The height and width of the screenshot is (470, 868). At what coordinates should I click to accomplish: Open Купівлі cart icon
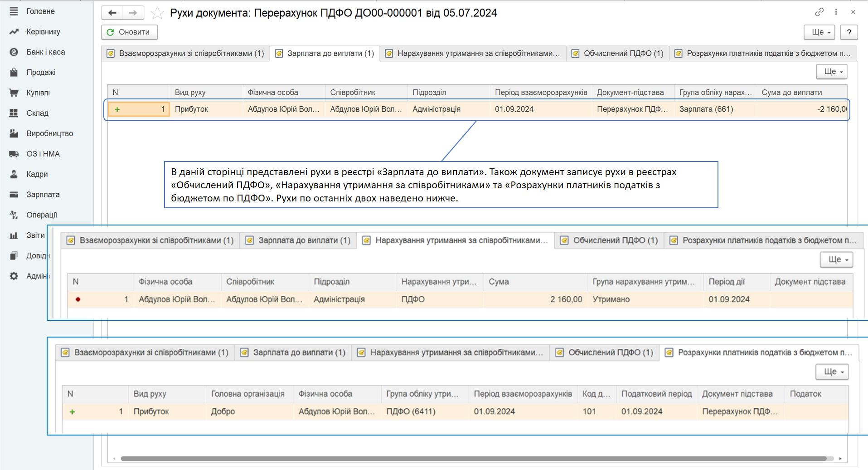point(14,93)
